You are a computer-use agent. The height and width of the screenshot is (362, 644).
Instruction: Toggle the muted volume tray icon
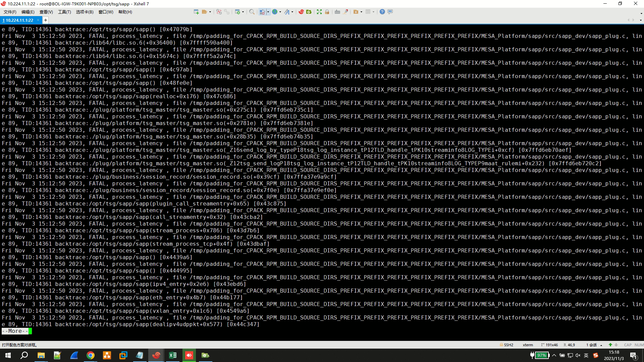tap(578, 355)
